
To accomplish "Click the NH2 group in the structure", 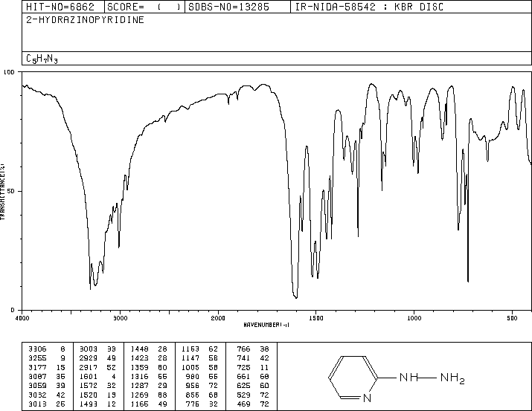I will point(452,378).
